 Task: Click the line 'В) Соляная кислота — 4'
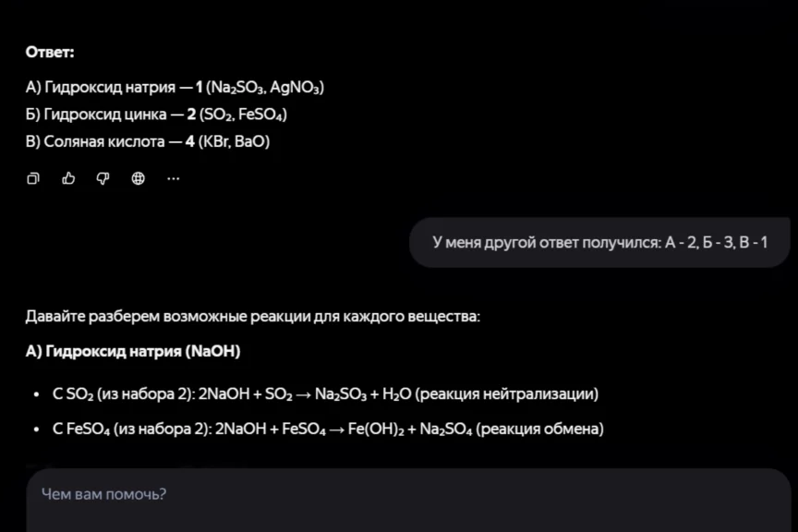click(106, 141)
